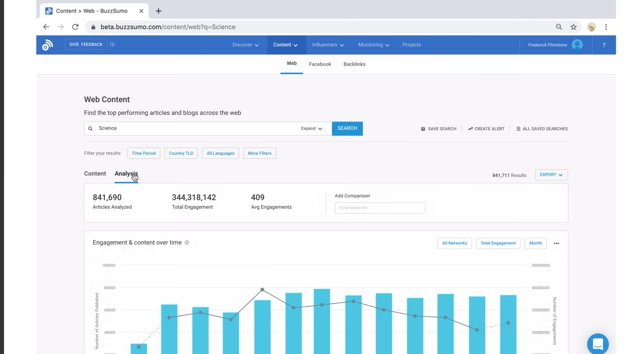Click the Add Comparison keyword field
The image size is (644, 354).
pos(380,208)
